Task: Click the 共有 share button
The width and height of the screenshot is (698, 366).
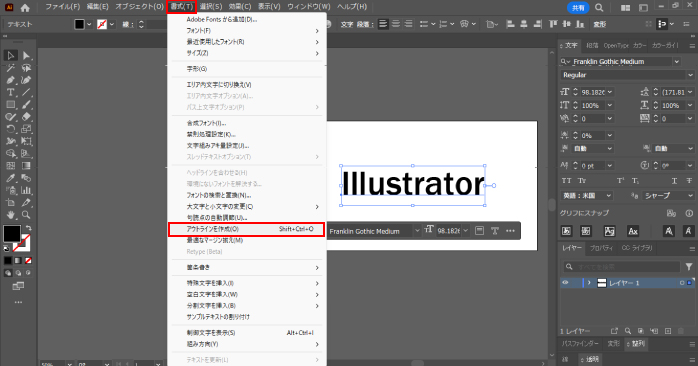Action: [x=578, y=8]
